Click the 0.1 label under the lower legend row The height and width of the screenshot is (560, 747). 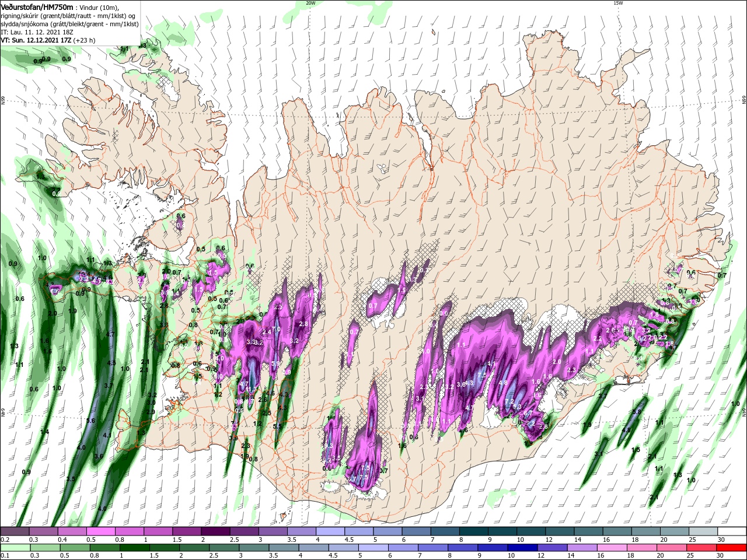pos(4,556)
